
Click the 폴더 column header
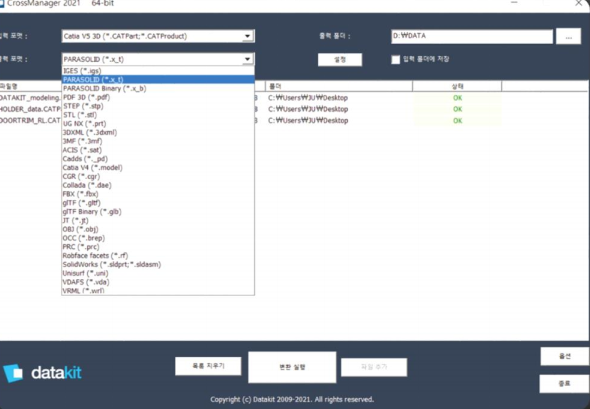click(x=339, y=86)
